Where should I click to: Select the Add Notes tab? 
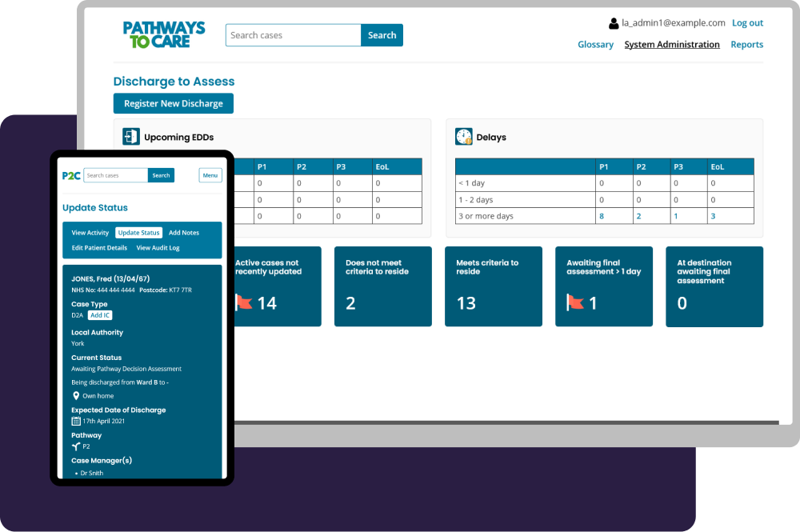coord(184,233)
